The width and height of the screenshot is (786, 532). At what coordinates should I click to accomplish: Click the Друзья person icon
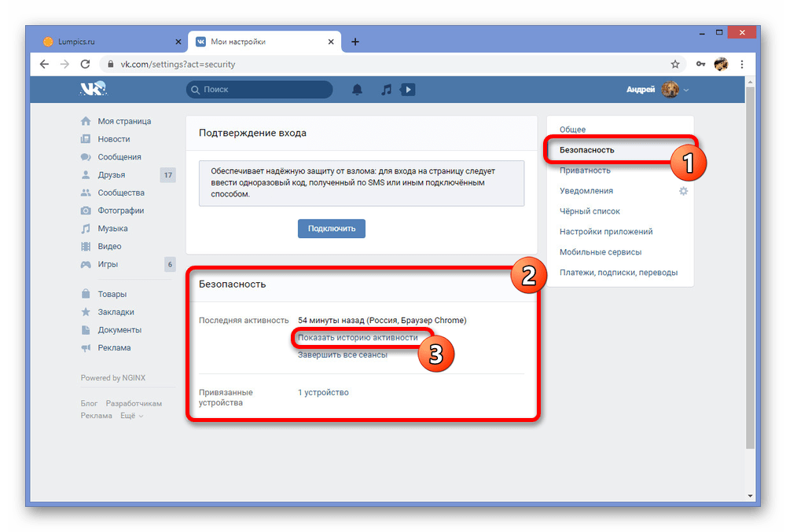(86, 174)
